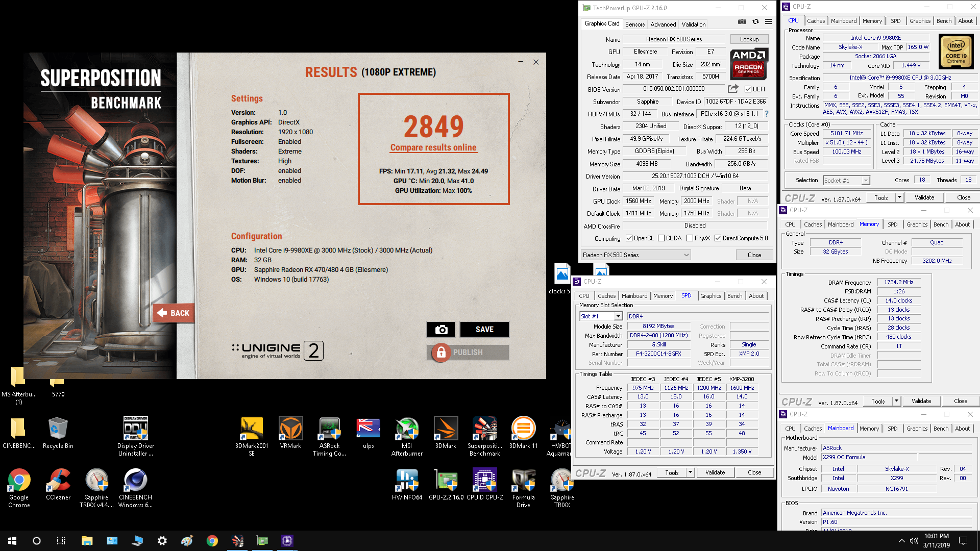The height and width of the screenshot is (551, 980).
Task: Open 3DMark 11 desktop shortcut
Action: [x=523, y=433]
